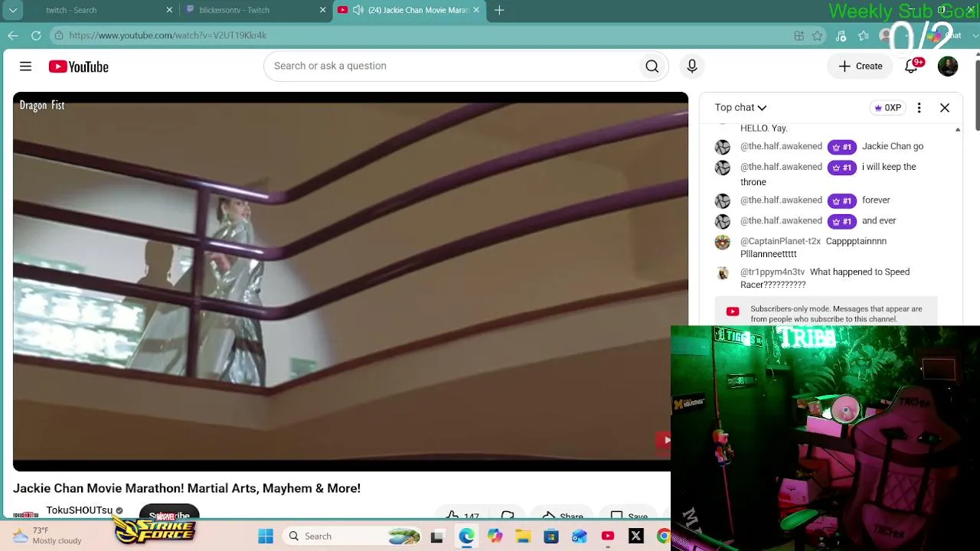Open Microsoft Edge from the taskbar

tap(466, 536)
